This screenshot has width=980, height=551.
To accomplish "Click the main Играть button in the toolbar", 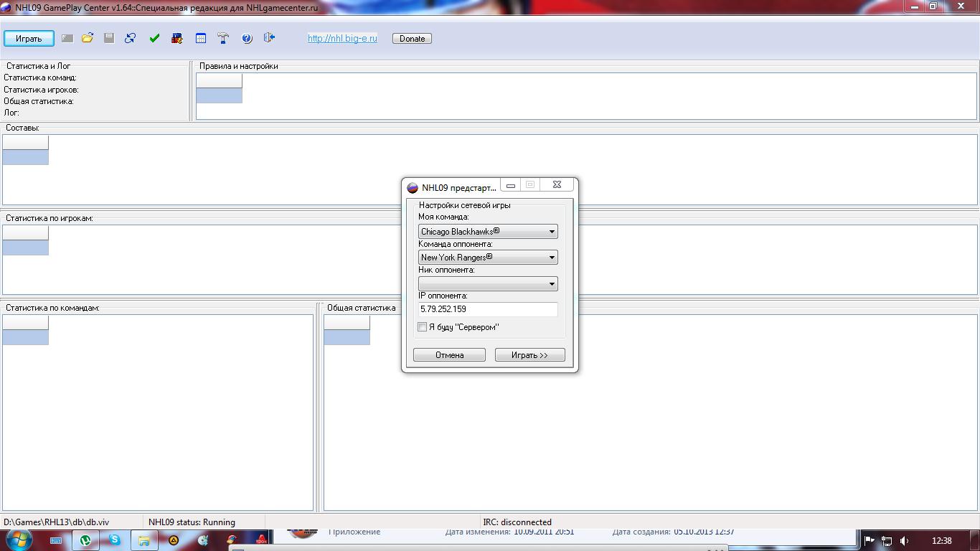I will (x=29, y=39).
